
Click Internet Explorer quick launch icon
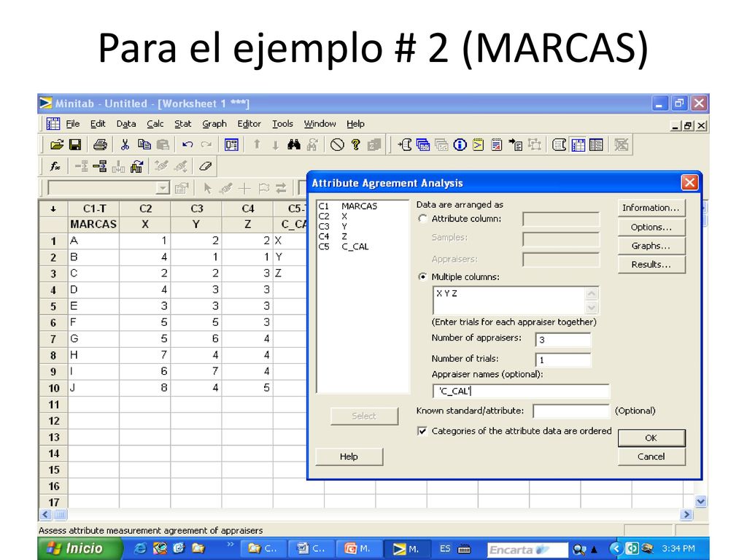pyautogui.click(x=140, y=548)
